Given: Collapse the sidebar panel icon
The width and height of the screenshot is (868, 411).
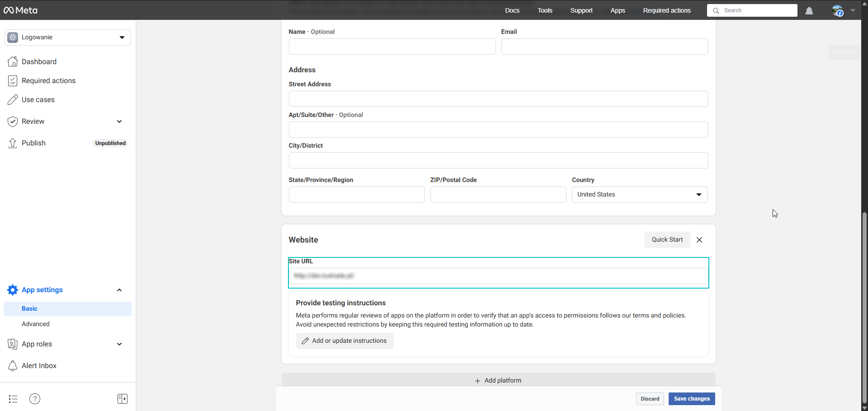Looking at the screenshot, I should (x=122, y=399).
